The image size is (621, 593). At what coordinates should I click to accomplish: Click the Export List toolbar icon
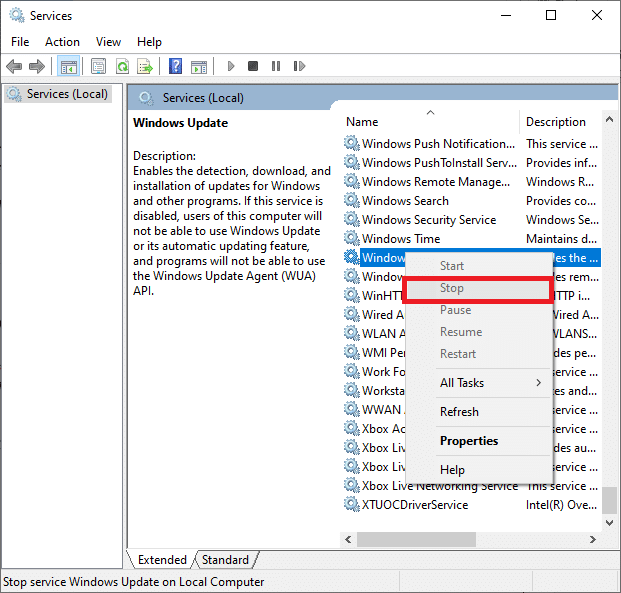(x=145, y=66)
